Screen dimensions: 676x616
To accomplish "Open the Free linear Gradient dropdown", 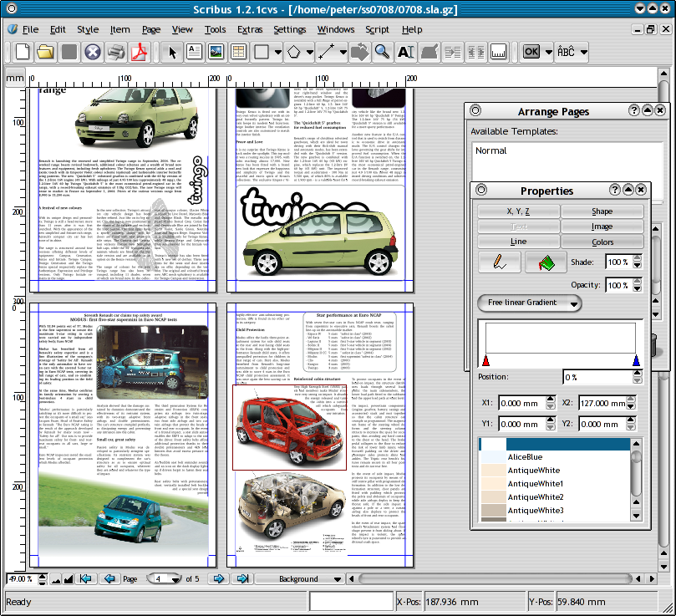I will tap(528, 302).
